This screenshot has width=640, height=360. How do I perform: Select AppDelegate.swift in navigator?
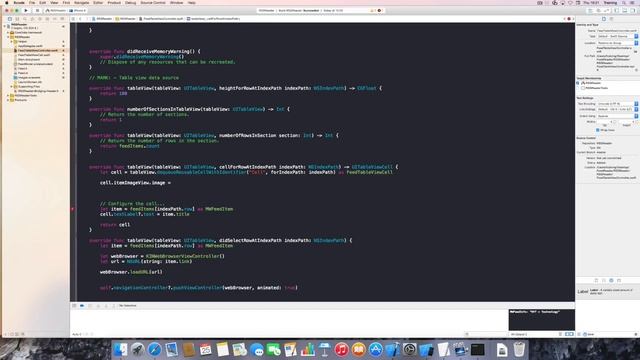(30, 46)
